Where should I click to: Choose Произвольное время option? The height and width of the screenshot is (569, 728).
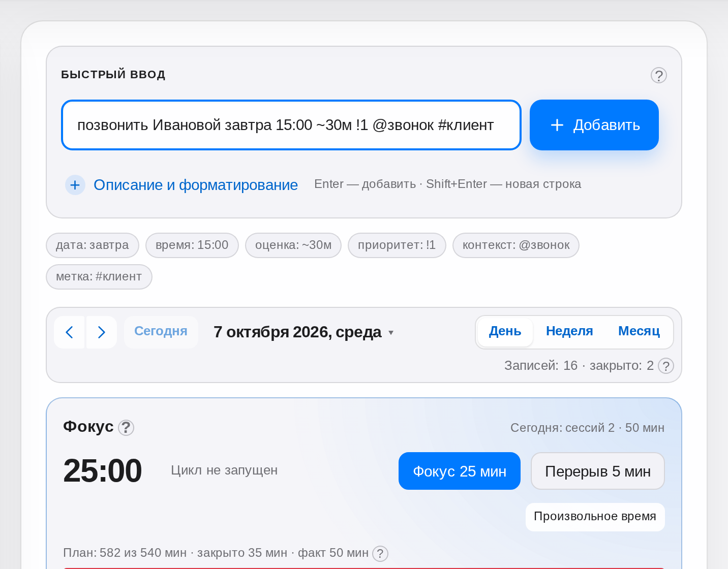pyautogui.click(x=595, y=517)
